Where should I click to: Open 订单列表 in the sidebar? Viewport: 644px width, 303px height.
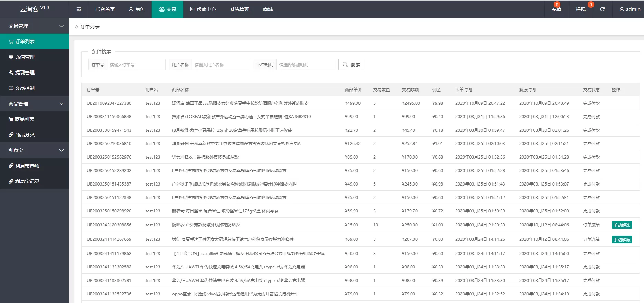click(35, 41)
